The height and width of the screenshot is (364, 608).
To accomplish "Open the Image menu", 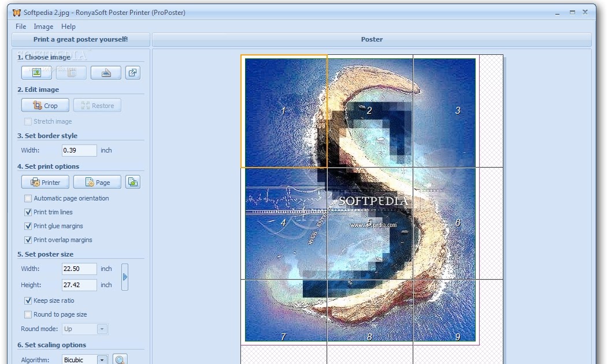I will 43,27.
